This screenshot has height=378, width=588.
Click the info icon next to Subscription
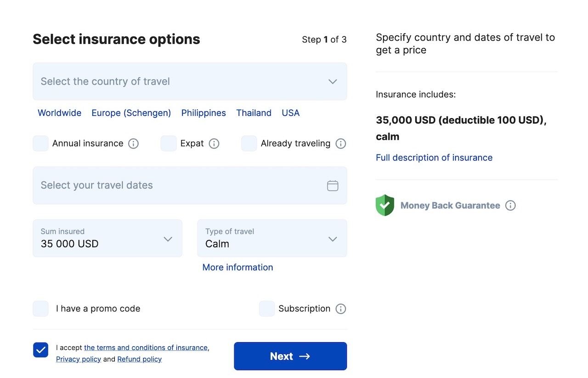point(341,309)
